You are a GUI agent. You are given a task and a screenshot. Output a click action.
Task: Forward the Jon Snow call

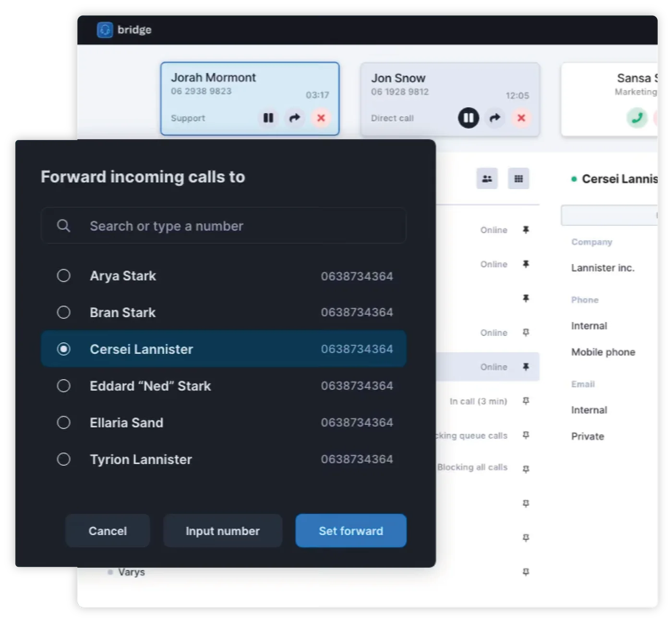[x=495, y=118]
